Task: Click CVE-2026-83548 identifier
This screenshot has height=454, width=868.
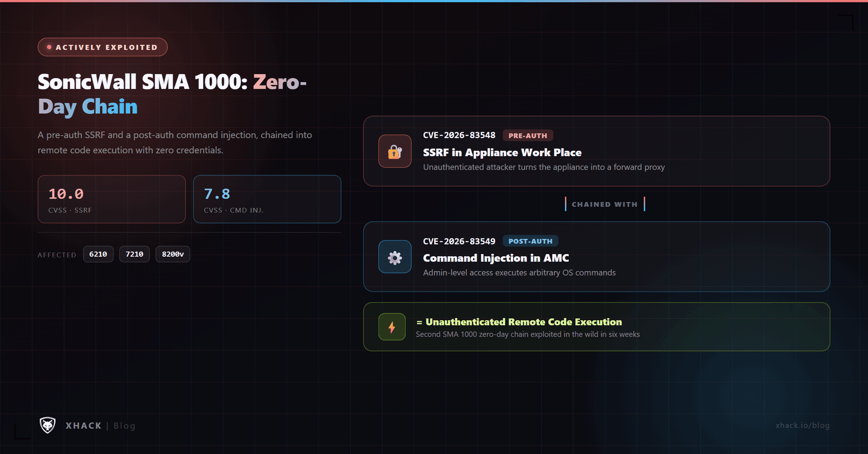Action: [459, 135]
